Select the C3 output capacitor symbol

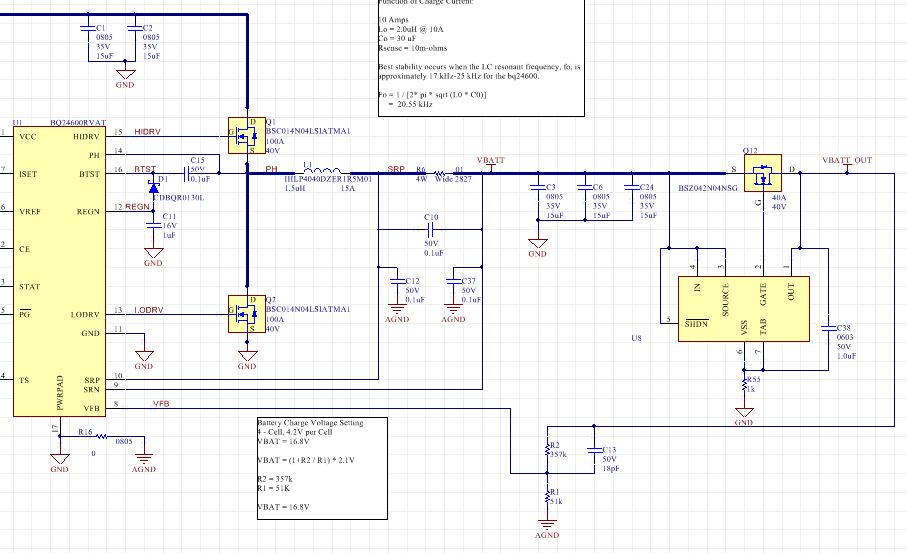click(x=538, y=187)
